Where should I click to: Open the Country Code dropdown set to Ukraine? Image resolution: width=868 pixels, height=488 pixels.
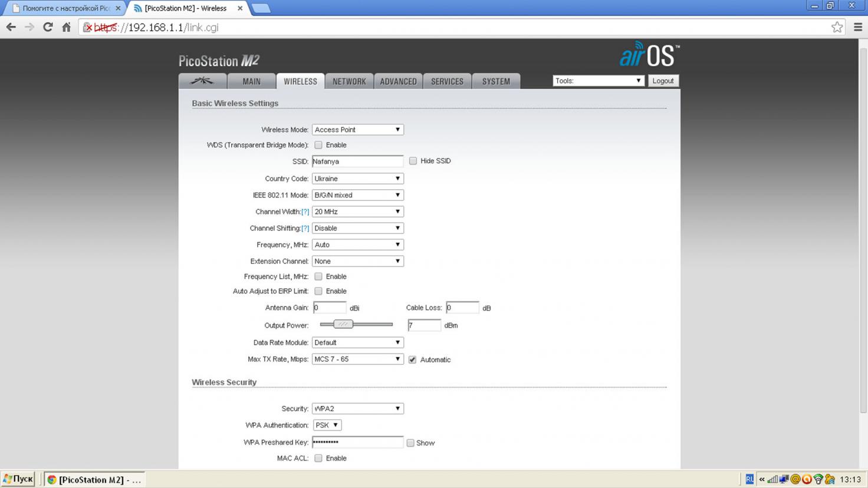(357, 179)
